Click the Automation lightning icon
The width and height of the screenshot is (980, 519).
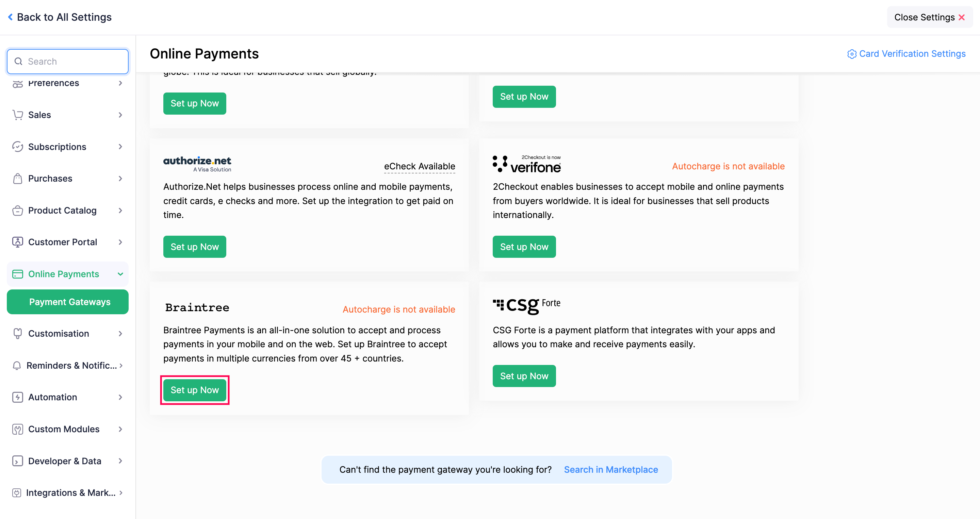17,397
